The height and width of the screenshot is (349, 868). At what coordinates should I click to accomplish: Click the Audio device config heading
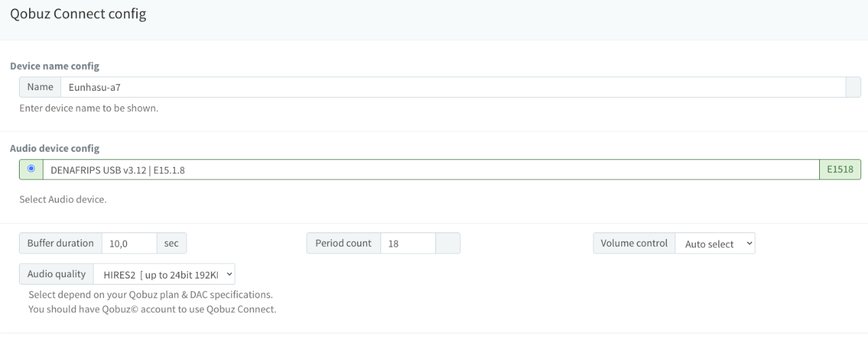click(54, 148)
